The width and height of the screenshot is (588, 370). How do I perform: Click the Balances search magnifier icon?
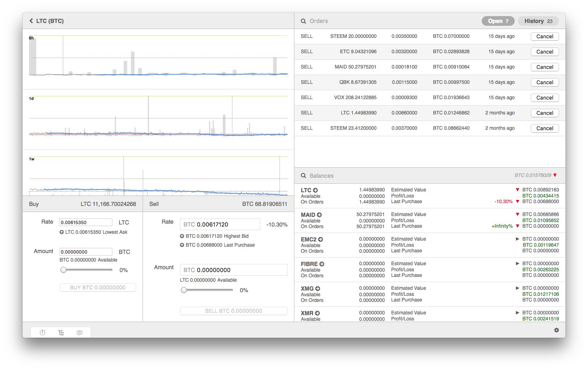(x=303, y=176)
